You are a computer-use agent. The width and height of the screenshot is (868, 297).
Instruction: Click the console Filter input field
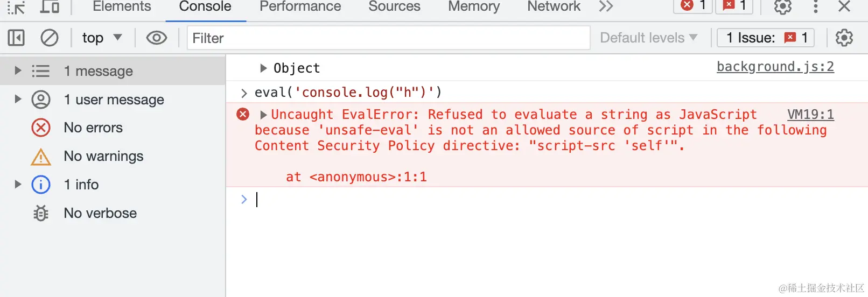tap(388, 38)
